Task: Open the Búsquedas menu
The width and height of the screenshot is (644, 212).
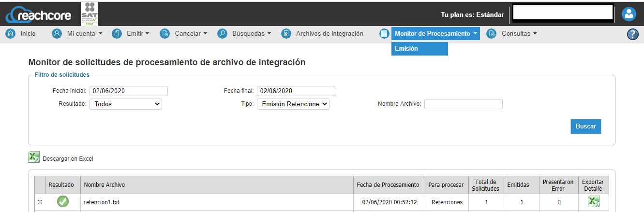Action: tap(252, 34)
